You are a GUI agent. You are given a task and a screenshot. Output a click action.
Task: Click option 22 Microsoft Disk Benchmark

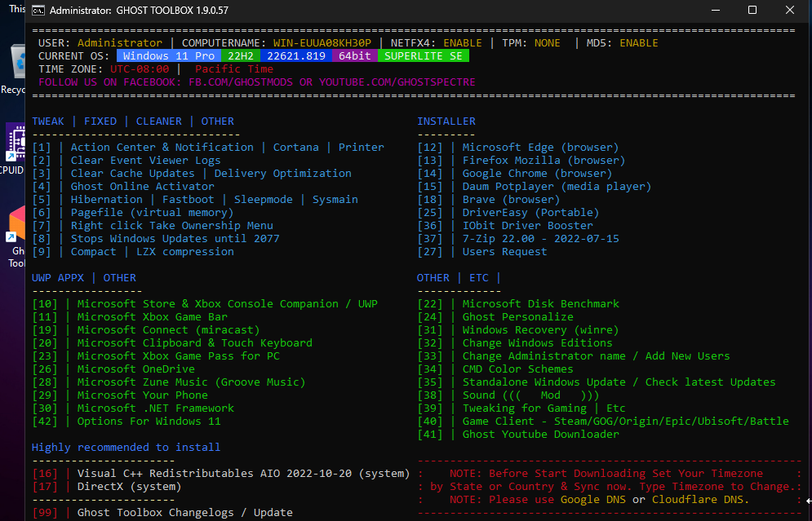point(518,303)
